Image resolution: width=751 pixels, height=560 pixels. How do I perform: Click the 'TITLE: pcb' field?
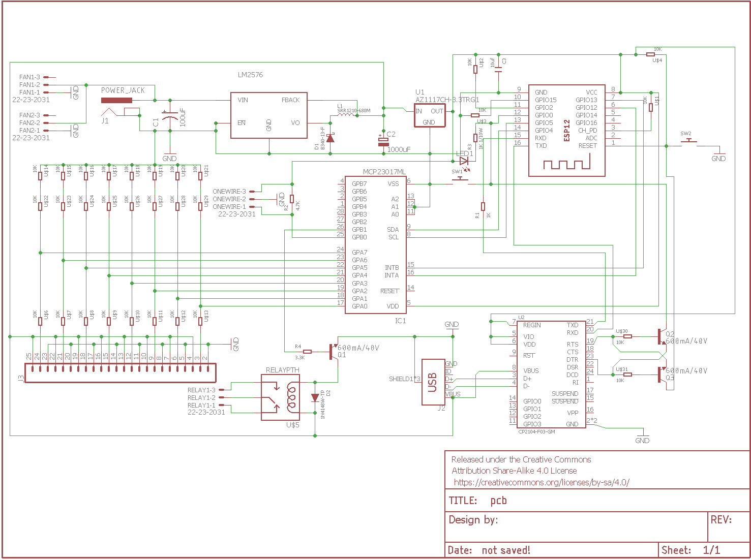[x=597, y=501]
